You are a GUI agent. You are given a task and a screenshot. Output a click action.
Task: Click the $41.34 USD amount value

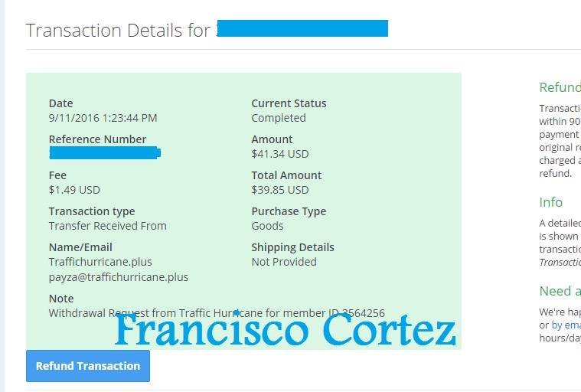279,154
